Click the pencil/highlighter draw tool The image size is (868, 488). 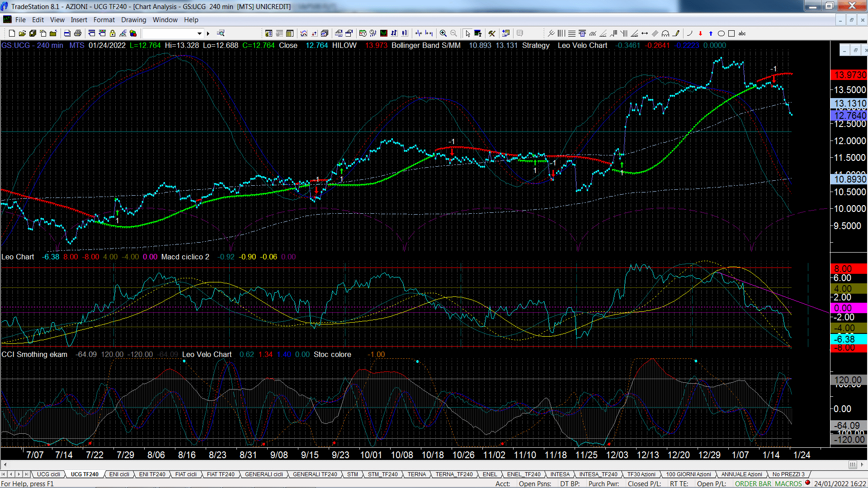[x=676, y=33]
